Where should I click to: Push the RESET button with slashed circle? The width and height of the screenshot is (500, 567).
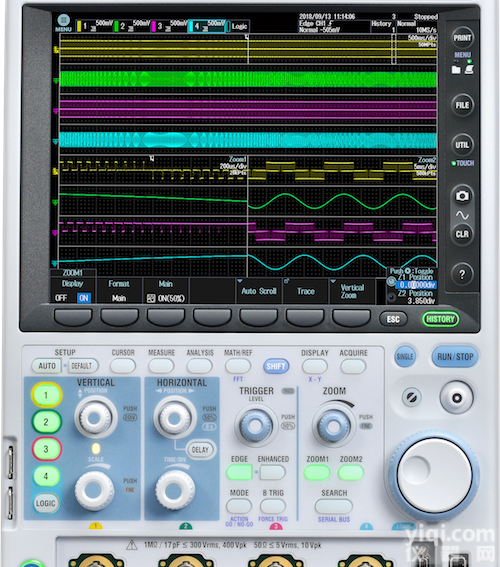point(412,397)
